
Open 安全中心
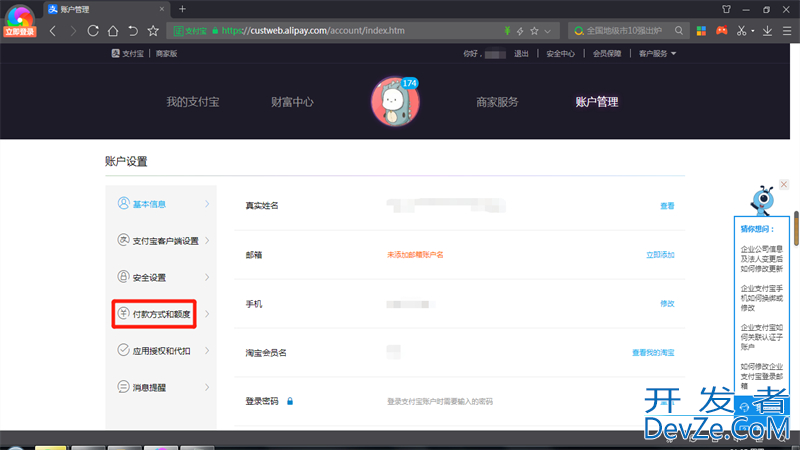(x=560, y=54)
